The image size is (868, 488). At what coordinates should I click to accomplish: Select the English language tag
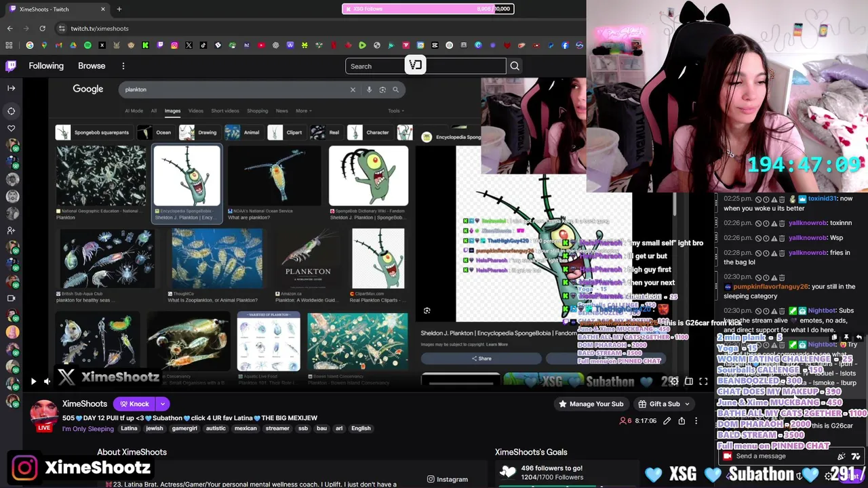(x=361, y=428)
